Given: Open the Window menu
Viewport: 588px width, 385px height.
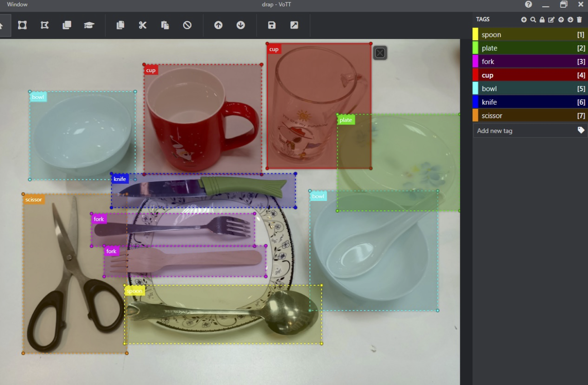Looking at the screenshot, I should coord(17,5).
